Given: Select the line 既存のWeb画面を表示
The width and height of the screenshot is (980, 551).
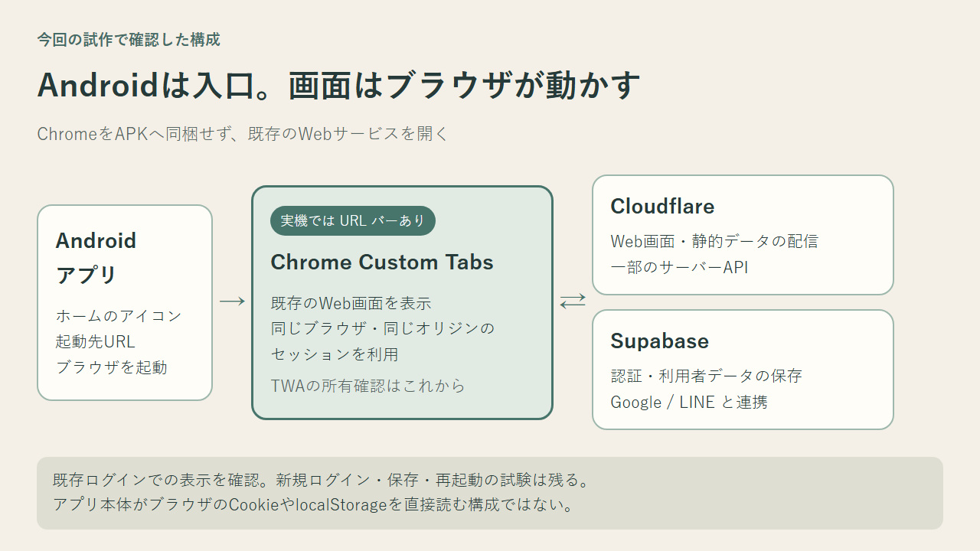Looking at the screenshot, I should pos(351,303).
